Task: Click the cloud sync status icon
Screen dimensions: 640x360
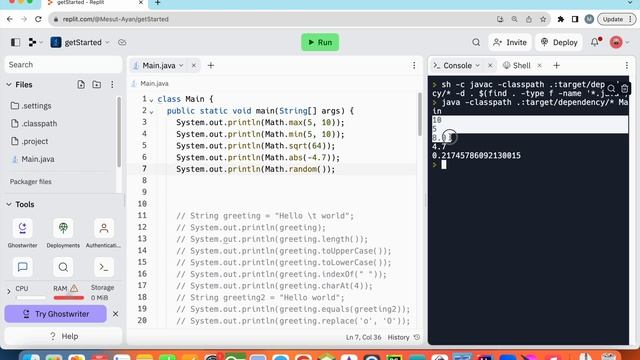Action: 122,42
